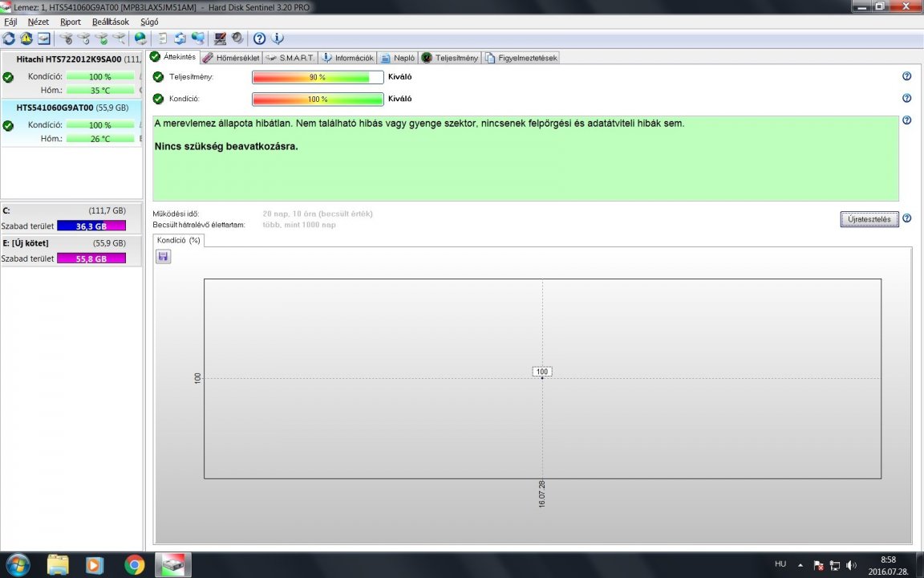The width and height of the screenshot is (924, 578).
Task: Click the Újratesztelés button
Action: 869,219
